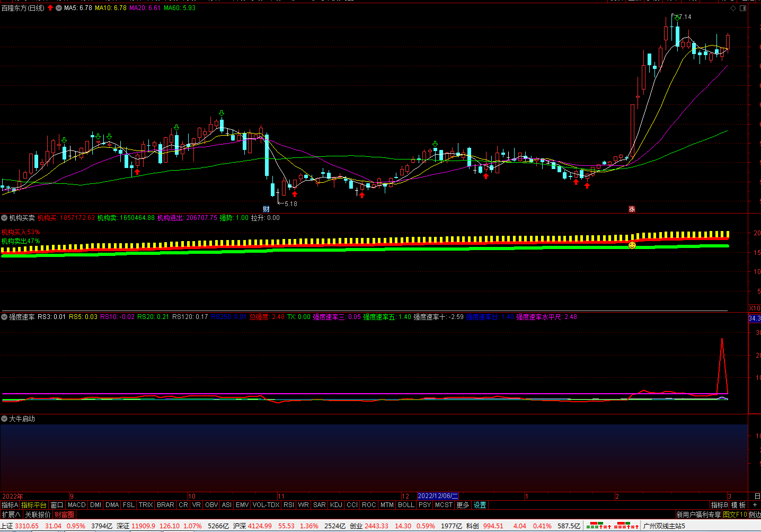Open the 窗口 tab
The height and width of the screenshot is (532, 761).
pyautogui.click(x=57, y=505)
